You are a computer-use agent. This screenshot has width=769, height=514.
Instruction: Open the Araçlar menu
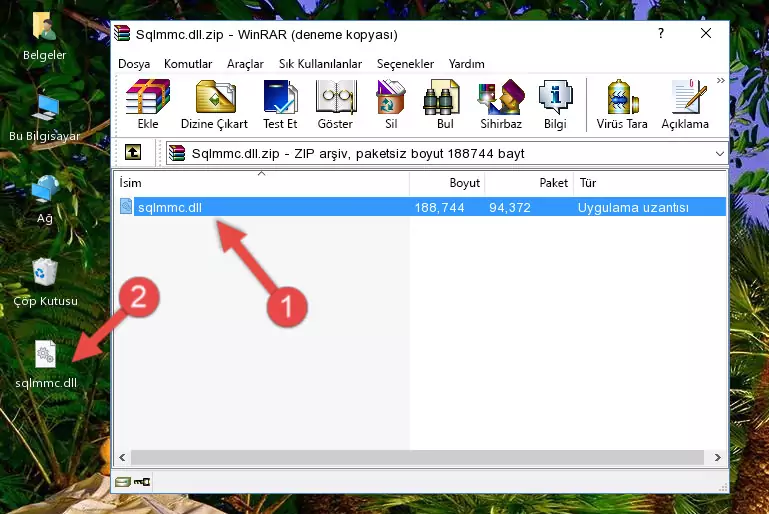click(x=245, y=64)
